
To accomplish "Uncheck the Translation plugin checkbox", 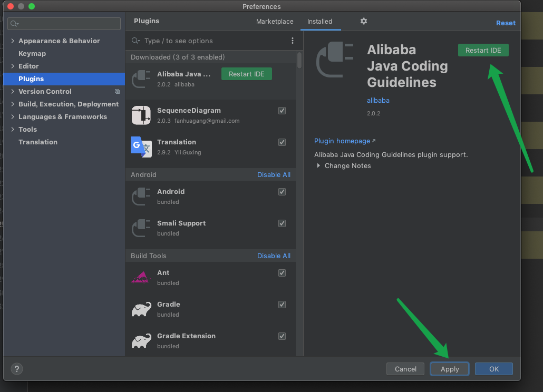I will (282, 142).
